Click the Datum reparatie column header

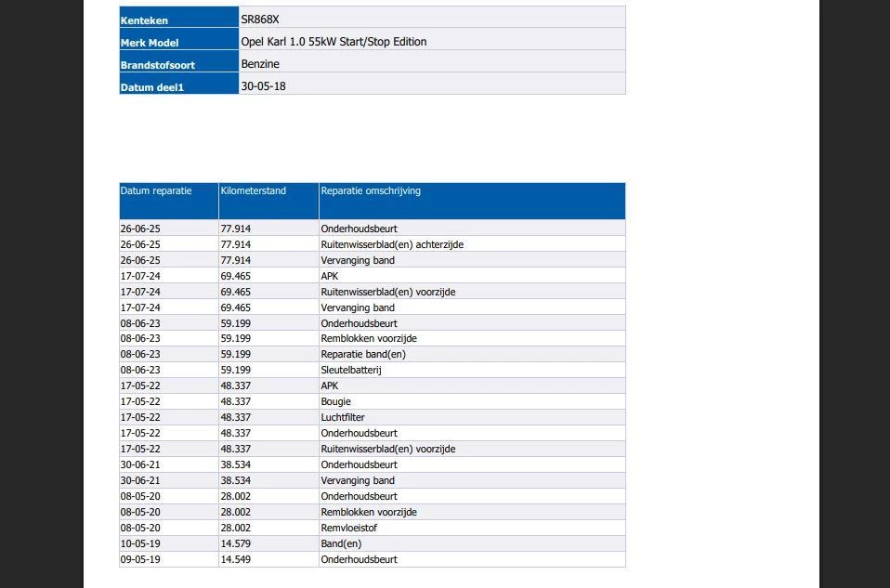(156, 191)
